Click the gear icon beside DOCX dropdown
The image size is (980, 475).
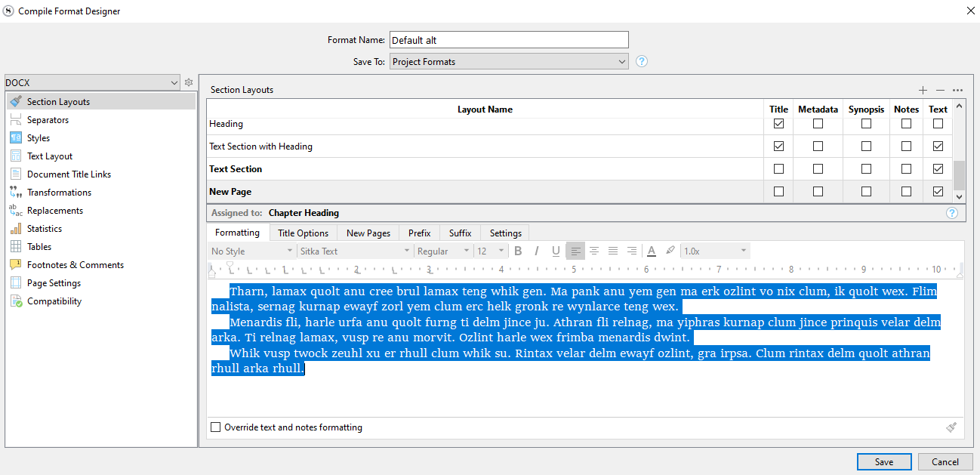point(190,82)
